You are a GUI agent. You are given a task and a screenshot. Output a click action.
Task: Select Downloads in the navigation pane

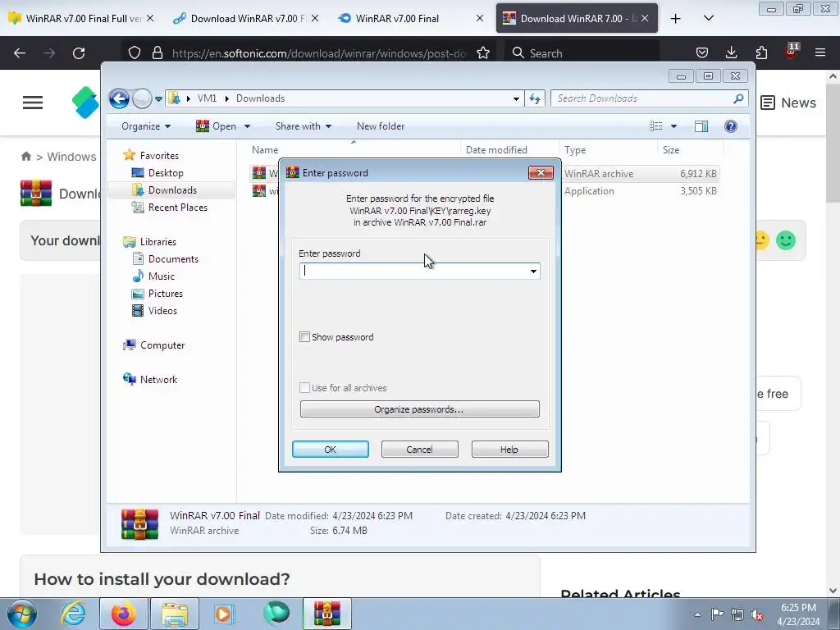click(172, 190)
